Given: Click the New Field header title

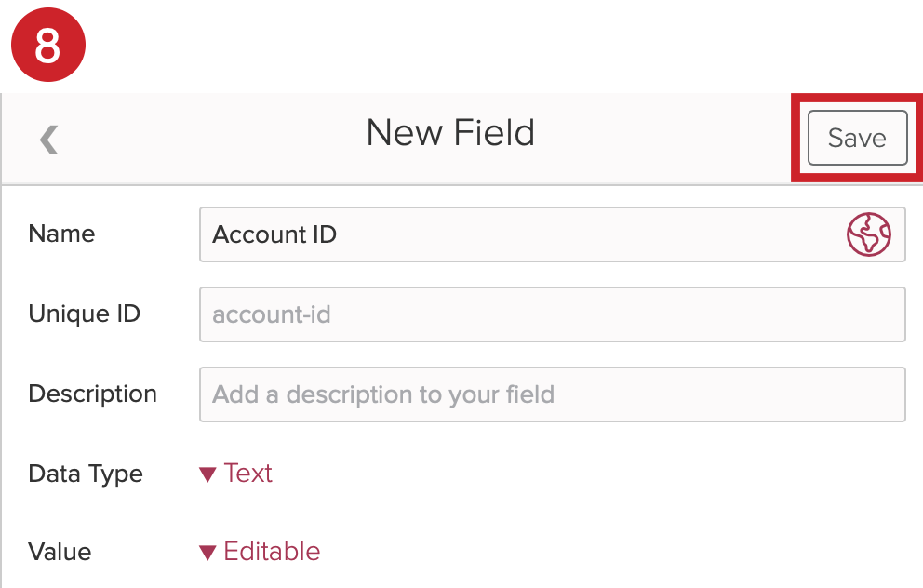Looking at the screenshot, I should pyautogui.click(x=450, y=132).
